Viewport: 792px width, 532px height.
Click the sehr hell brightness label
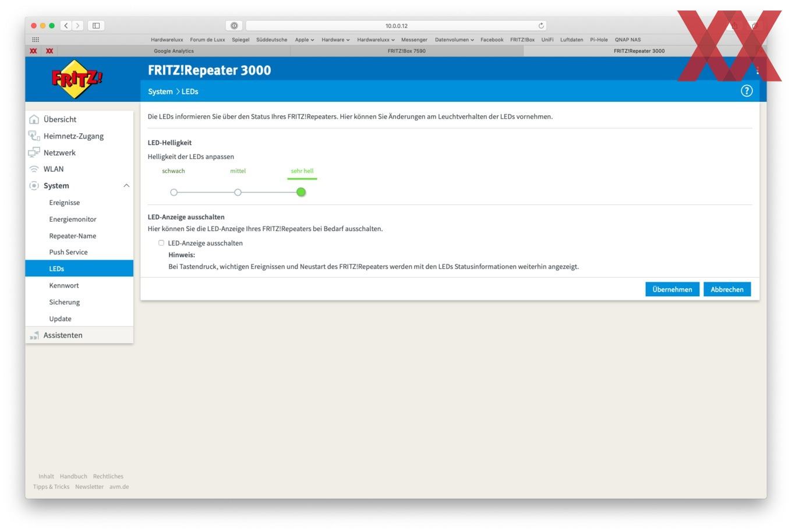click(302, 171)
